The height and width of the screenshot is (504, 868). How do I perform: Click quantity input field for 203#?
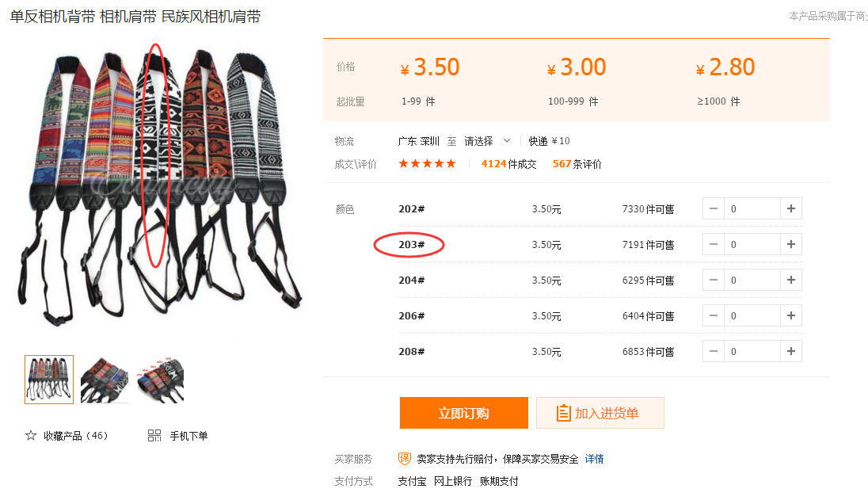[752, 244]
